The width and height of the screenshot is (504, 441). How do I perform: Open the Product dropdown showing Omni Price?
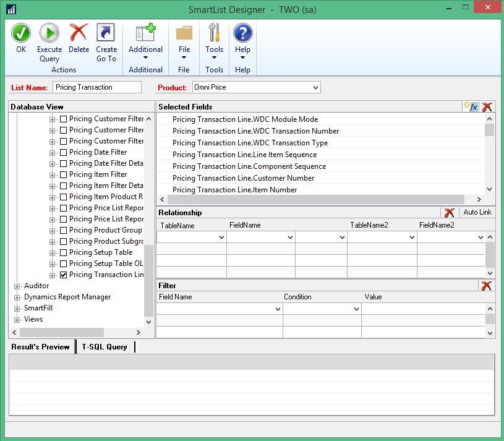(315, 87)
